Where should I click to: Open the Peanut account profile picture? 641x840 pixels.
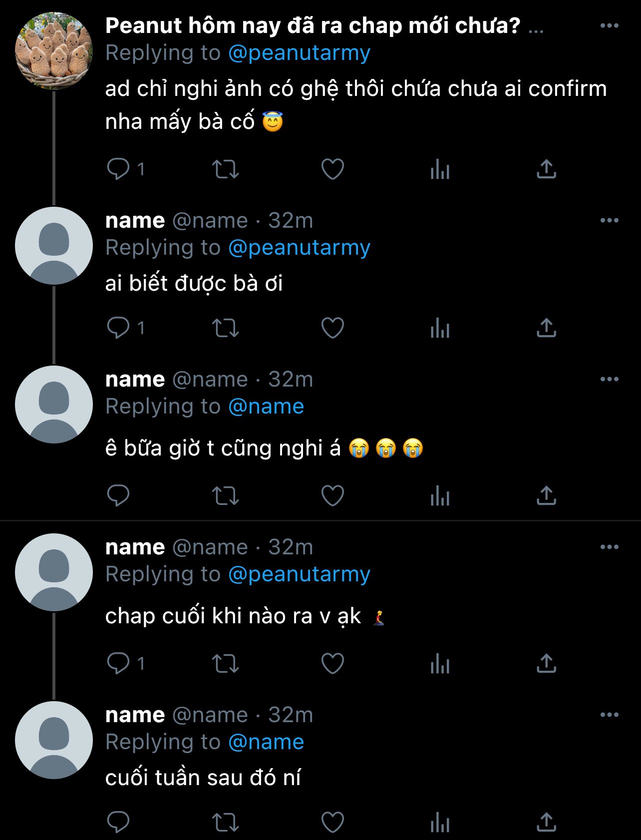click(x=54, y=51)
